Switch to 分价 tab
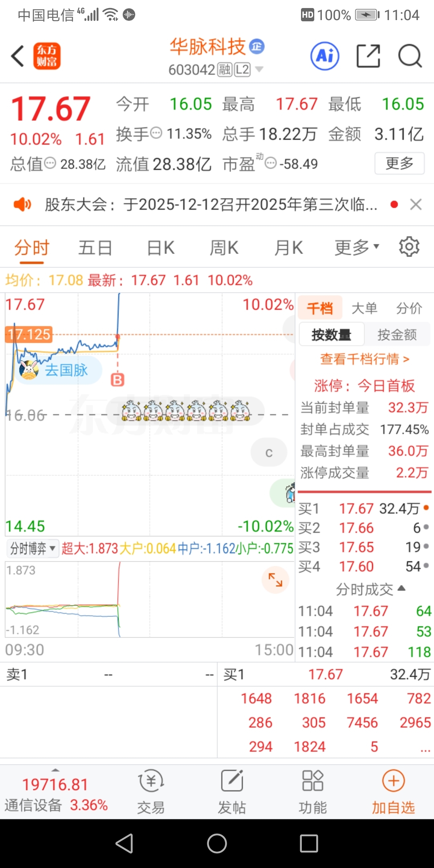 (409, 308)
